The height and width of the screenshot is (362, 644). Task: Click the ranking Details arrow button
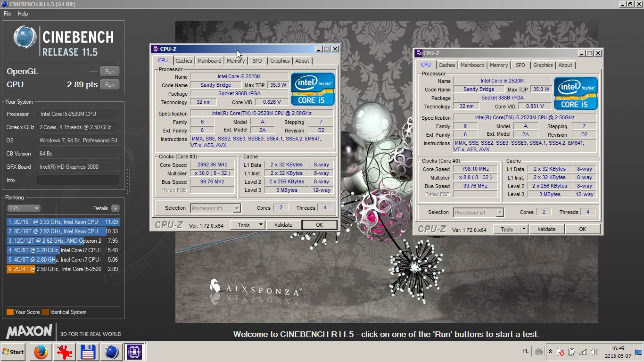pos(115,208)
